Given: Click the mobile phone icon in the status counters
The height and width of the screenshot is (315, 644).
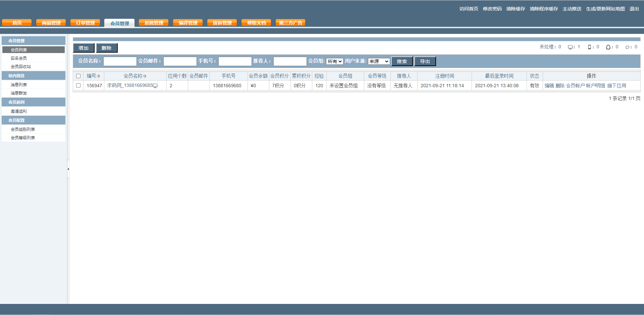Looking at the screenshot, I should 589,47.
